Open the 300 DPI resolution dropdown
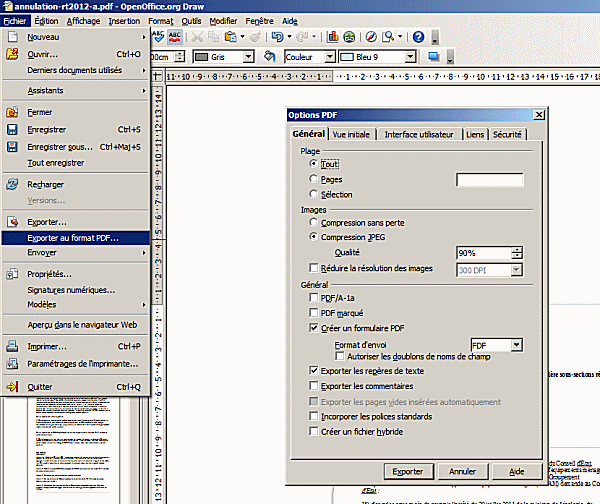600x504 pixels. [x=516, y=270]
